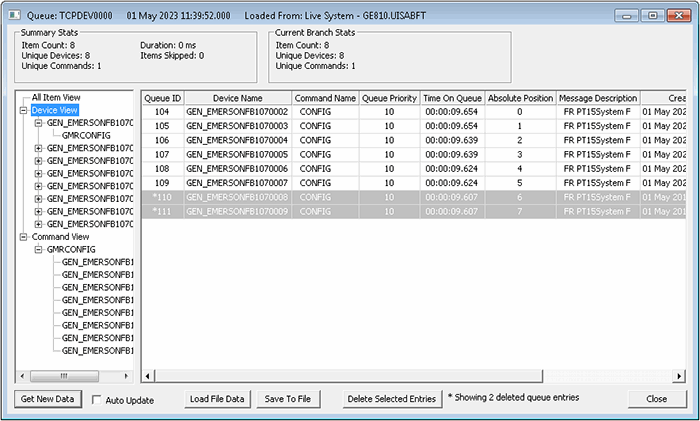Click the table's right scroll arrow
The image size is (700, 421).
pos(679,376)
